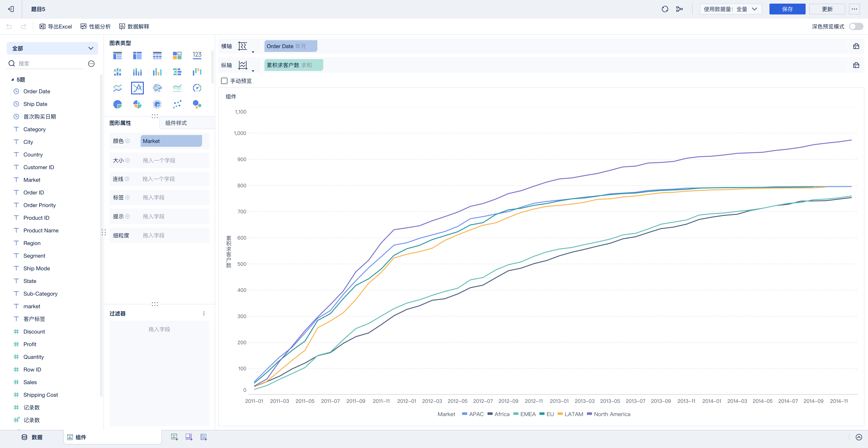Select the rose pie chart type
868x448 pixels.
pos(137,104)
